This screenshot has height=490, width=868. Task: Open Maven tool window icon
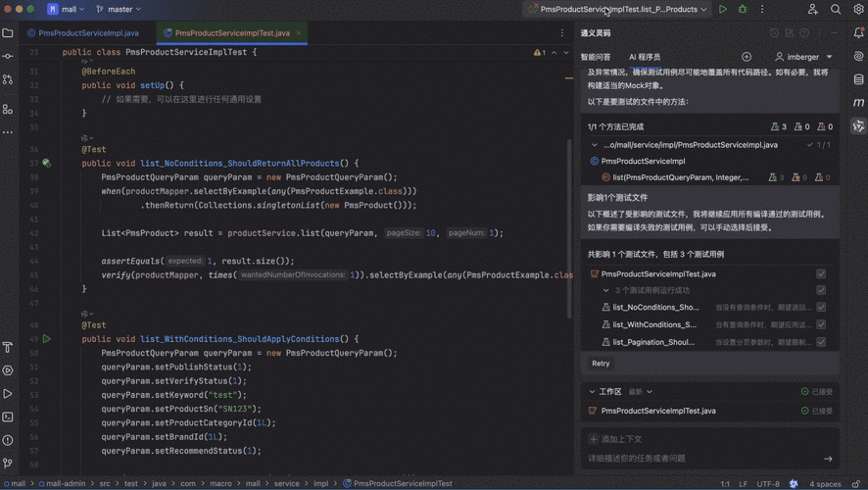[x=858, y=103]
